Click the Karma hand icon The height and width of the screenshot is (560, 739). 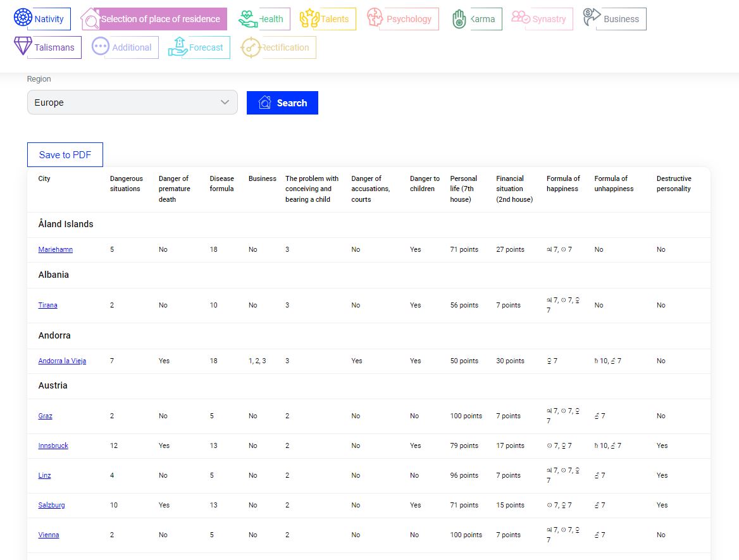[x=459, y=19]
